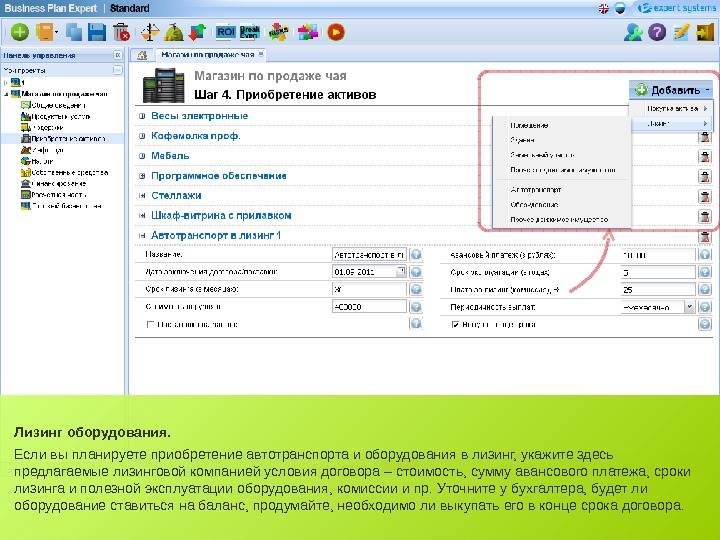Viewport: 720px width, 540px height.
Task: Click the Добавить dropdown button
Action: [x=671, y=90]
